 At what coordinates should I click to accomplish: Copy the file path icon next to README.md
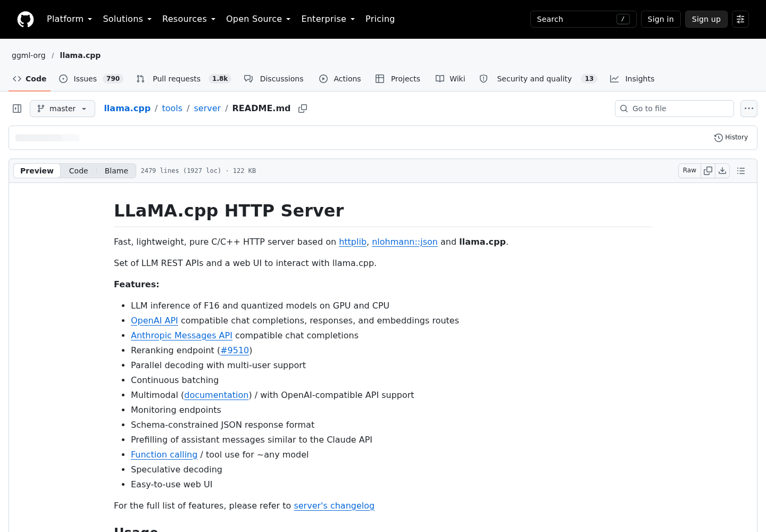click(303, 109)
